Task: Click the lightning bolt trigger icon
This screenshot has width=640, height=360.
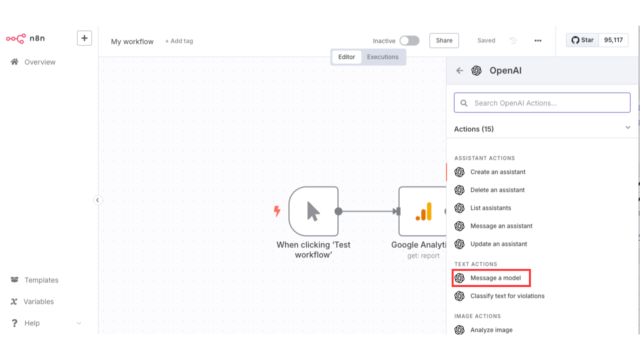Action: (x=277, y=211)
